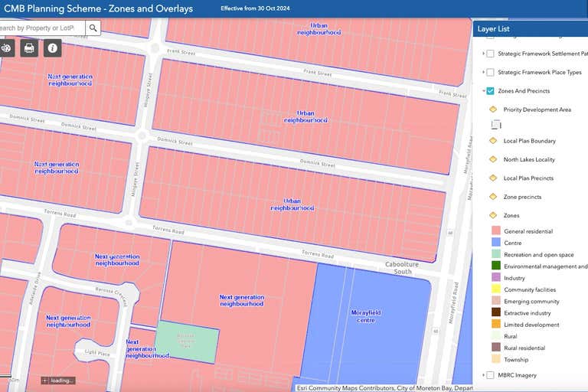
Task: Select the Zones sublayer entry
Action: click(x=511, y=216)
